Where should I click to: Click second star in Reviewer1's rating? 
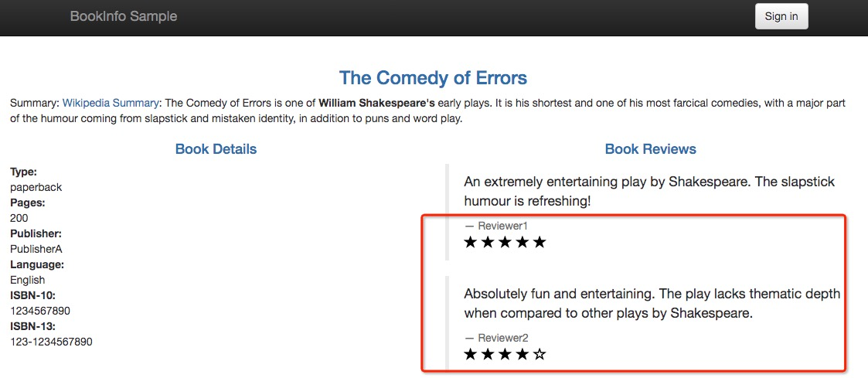(x=488, y=243)
